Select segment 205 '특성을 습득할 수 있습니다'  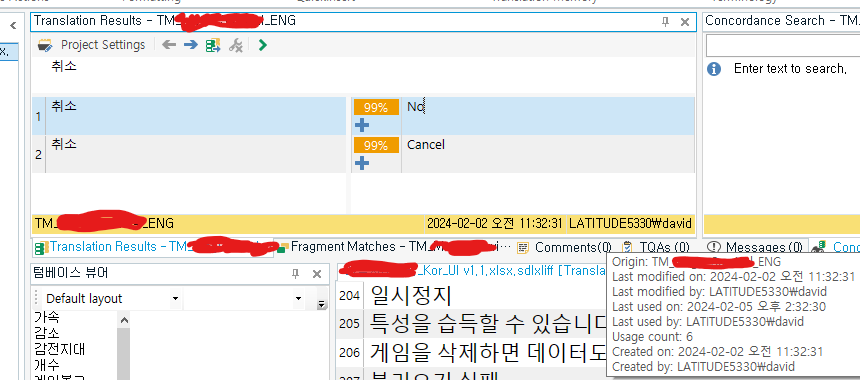(x=488, y=324)
